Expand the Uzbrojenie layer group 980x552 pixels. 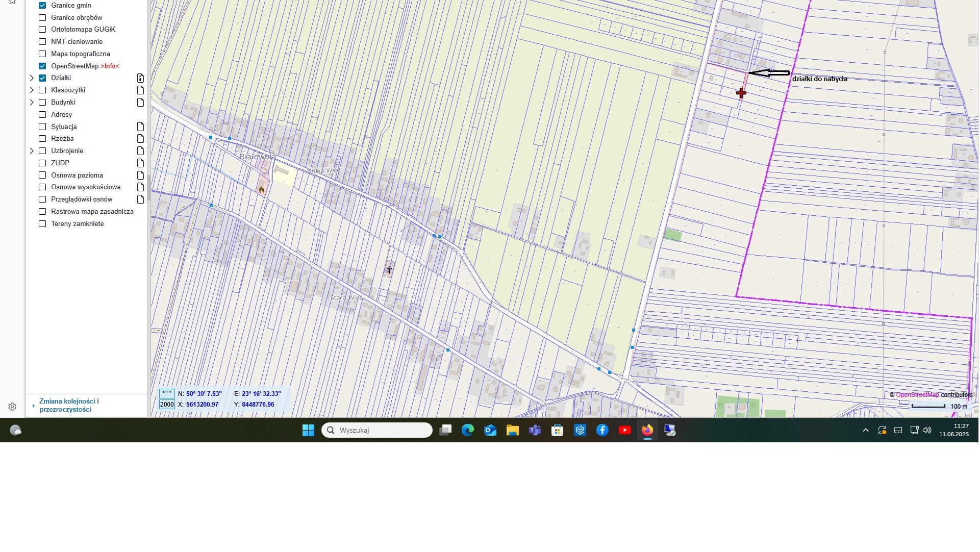(x=32, y=151)
